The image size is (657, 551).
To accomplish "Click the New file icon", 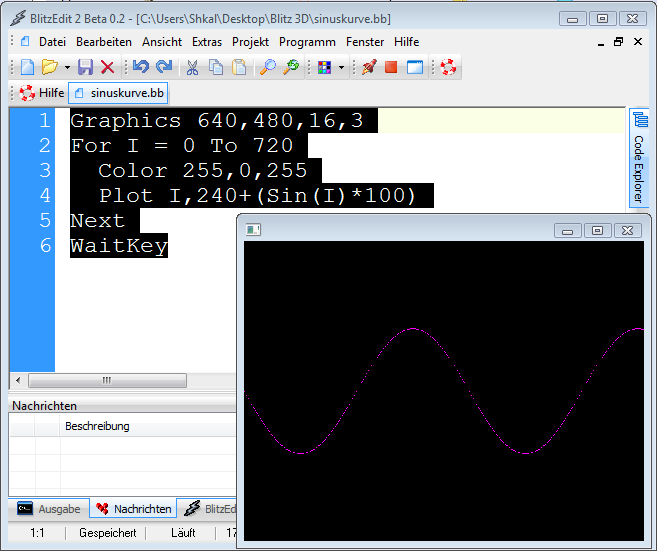I will pos(27,67).
